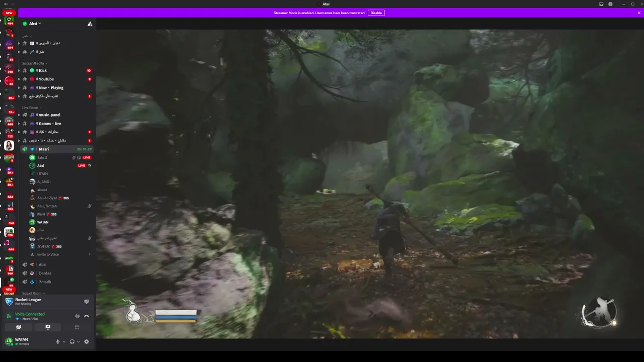Open the Kick channel
The image size is (644, 362).
(x=56, y=70)
